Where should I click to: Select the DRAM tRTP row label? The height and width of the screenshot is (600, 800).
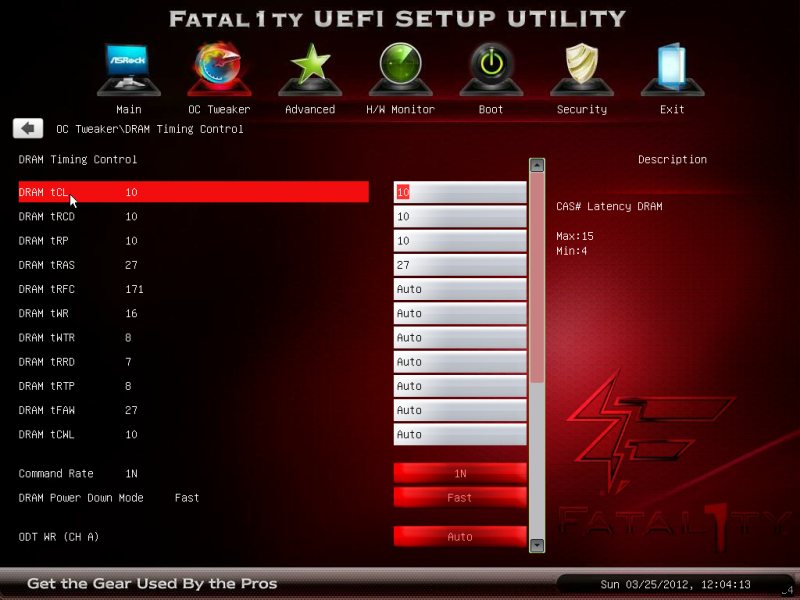(x=46, y=386)
